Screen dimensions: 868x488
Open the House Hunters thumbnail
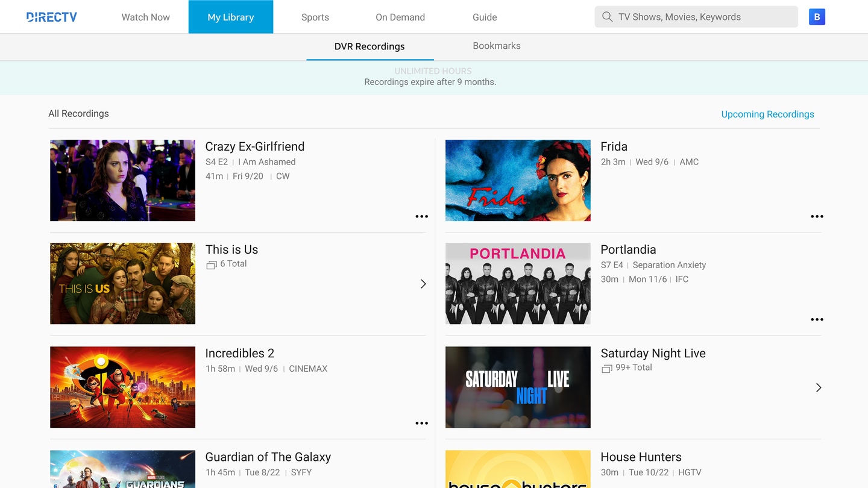point(518,469)
